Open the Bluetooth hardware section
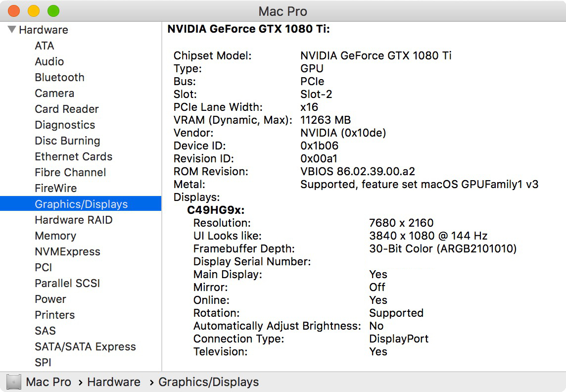The width and height of the screenshot is (566, 392). (59, 78)
